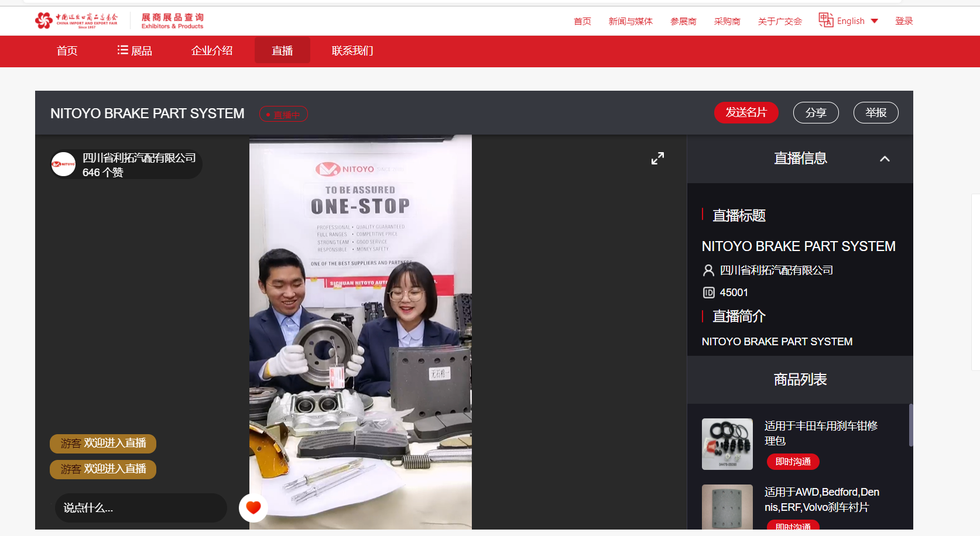Screen dimensions: 980x536
Task: Open the brake lining product thumbnail
Action: coord(727,507)
